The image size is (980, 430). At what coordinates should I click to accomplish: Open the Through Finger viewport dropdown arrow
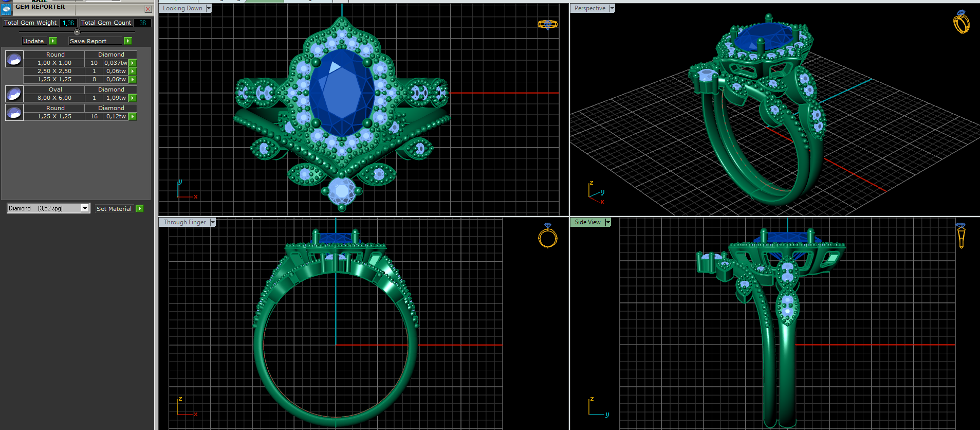pyautogui.click(x=213, y=222)
